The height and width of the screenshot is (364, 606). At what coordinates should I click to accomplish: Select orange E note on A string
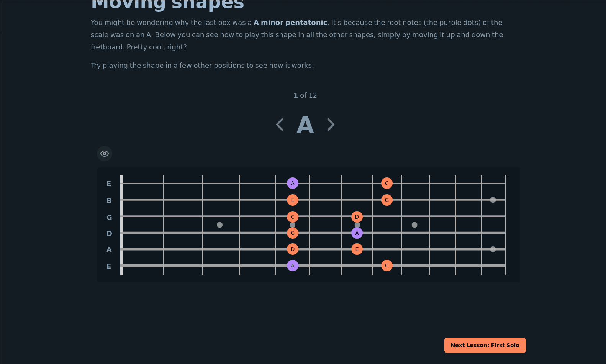click(357, 249)
